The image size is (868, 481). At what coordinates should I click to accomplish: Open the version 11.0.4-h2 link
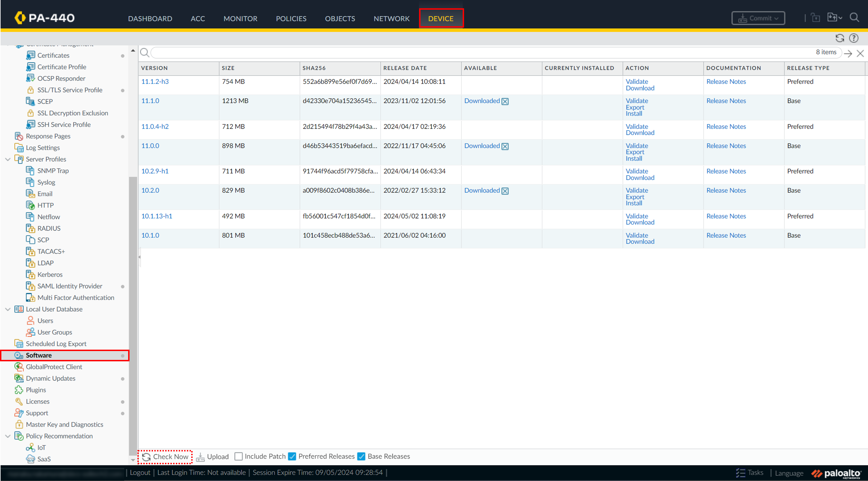click(x=155, y=126)
